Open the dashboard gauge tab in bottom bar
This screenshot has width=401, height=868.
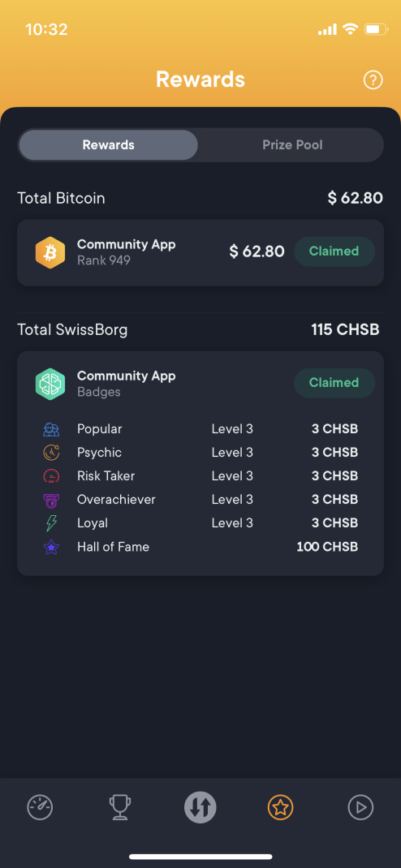[x=40, y=808]
